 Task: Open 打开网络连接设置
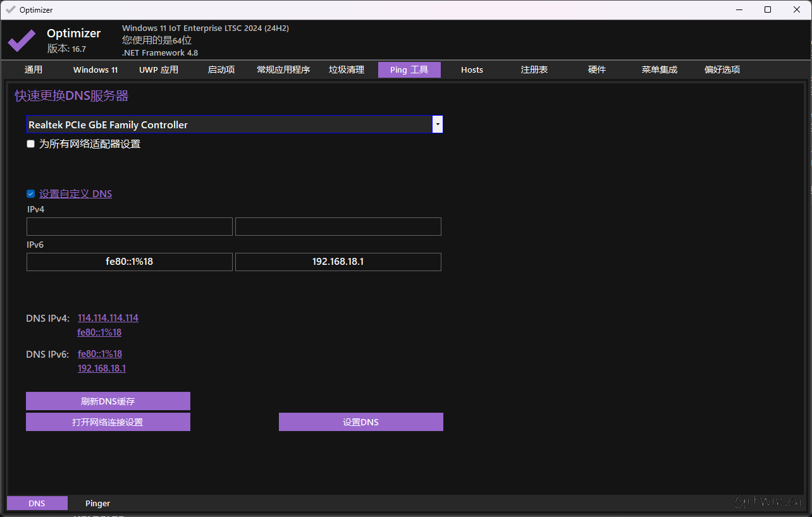pyautogui.click(x=108, y=422)
